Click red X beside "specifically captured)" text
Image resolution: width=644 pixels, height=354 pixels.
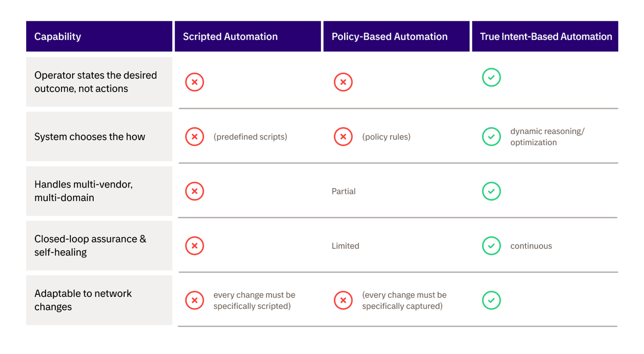coord(343,300)
